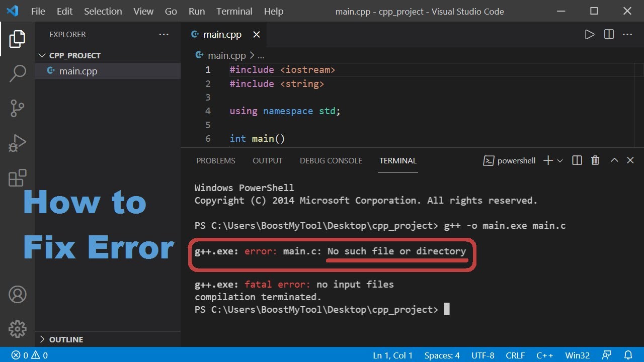Viewport: 644px width, 362px height.
Task: Click 'using namespace std;' on line 4
Action: click(285, 111)
